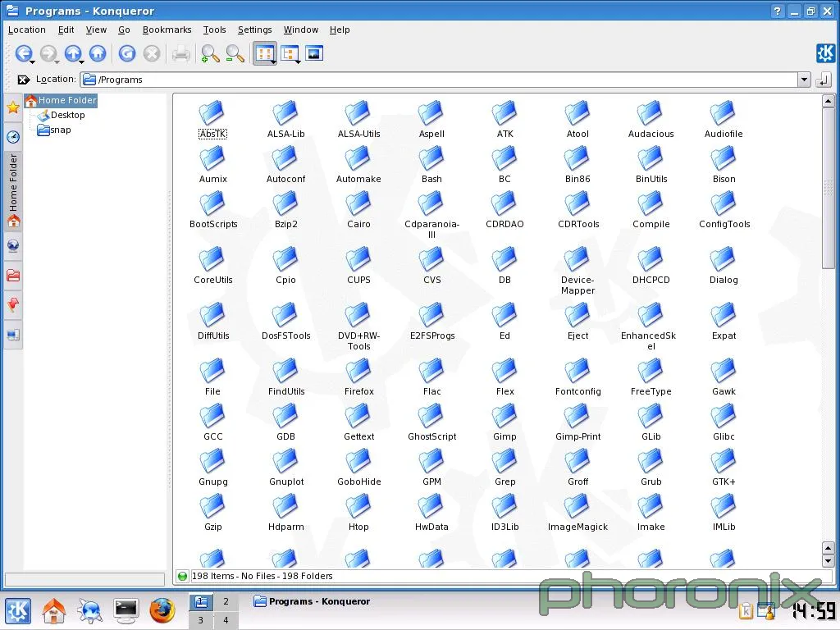This screenshot has height=630, width=840.
Task: Open Tree View mode dropdown arrow
Action: click(x=298, y=62)
